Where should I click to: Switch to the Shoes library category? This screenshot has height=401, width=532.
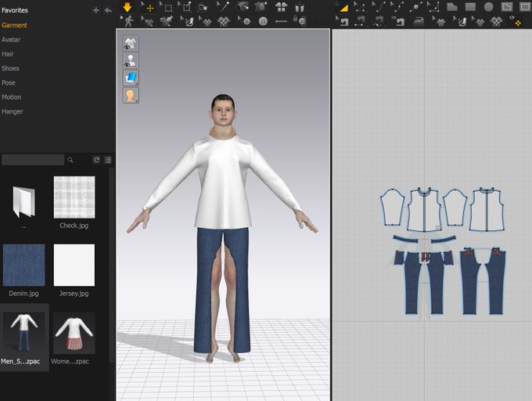point(10,68)
